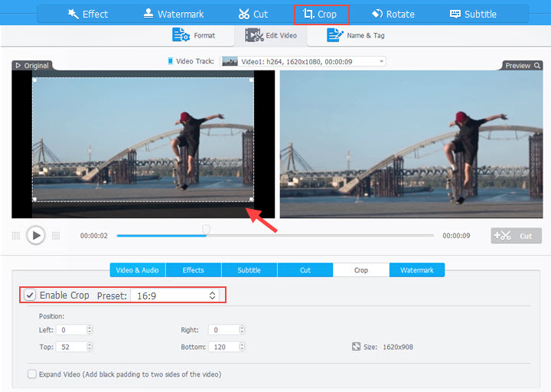Switch to the Format section
The width and height of the screenshot is (551, 392).
click(x=194, y=35)
